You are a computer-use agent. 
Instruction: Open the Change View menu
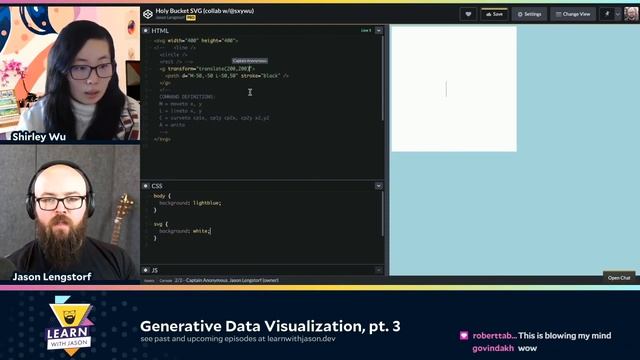(573, 14)
